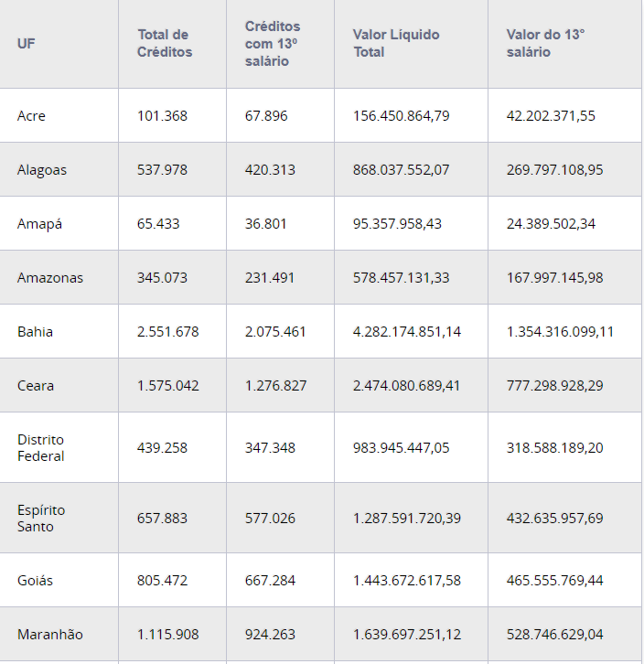This screenshot has height=664, width=644.
Task: Click the Créditos com 13º salário header
Action: [x=272, y=43]
